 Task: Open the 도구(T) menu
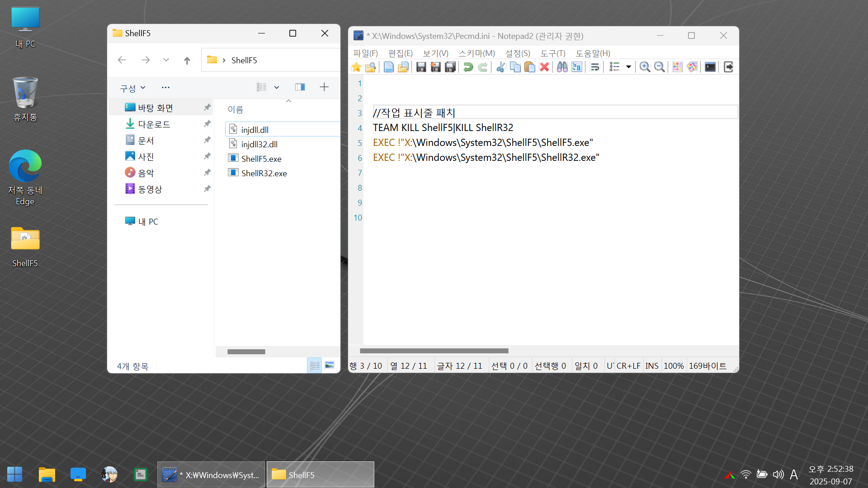pyautogui.click(x=552, y=53)
